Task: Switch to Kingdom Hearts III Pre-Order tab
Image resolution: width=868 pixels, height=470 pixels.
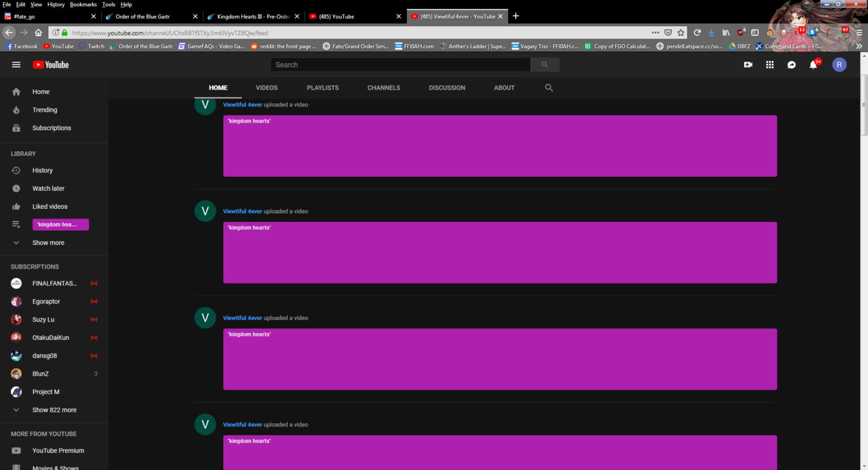Action: (253, 16)
